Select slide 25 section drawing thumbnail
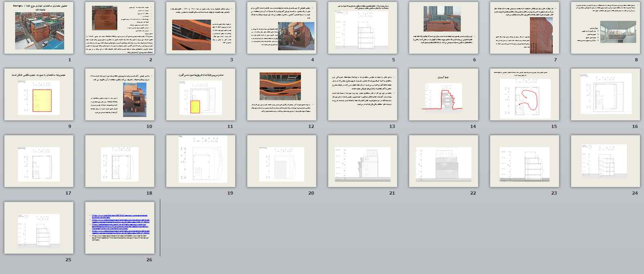 pos(39,228)
